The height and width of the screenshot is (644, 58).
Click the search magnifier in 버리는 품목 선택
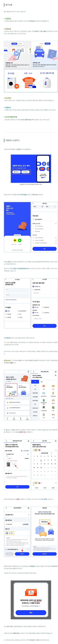56,376
